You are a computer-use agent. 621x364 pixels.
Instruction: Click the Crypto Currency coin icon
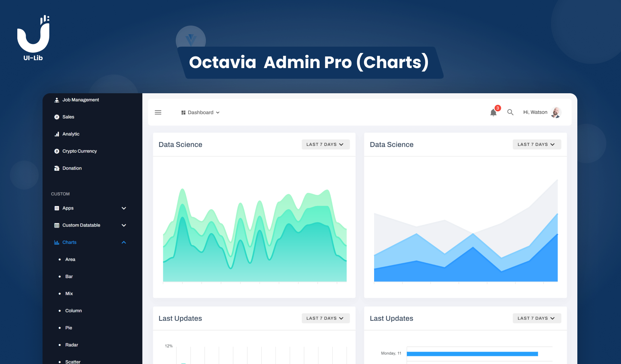pos(57,151)
